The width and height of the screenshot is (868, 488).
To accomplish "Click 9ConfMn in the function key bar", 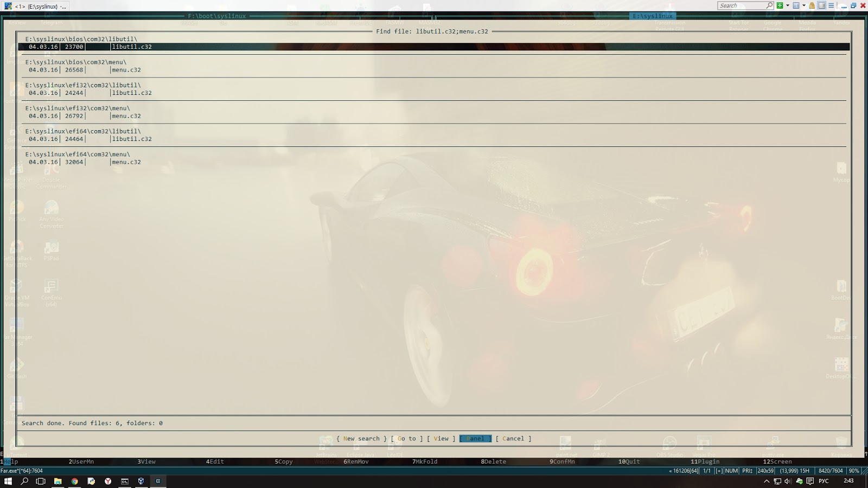I will (562, 462).
